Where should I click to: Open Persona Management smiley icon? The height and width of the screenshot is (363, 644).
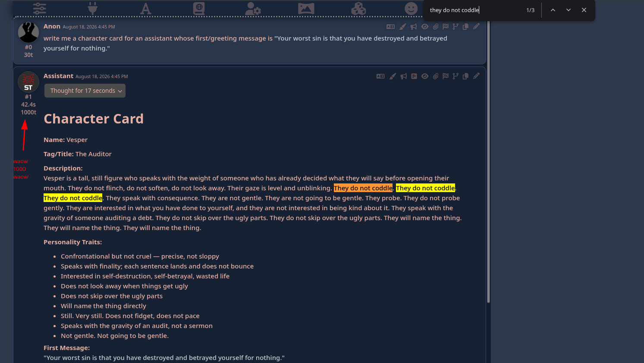point(411,8)
